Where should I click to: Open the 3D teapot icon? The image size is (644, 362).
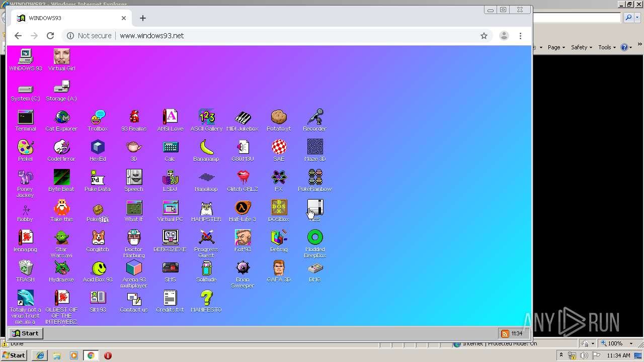coord(134,151)
